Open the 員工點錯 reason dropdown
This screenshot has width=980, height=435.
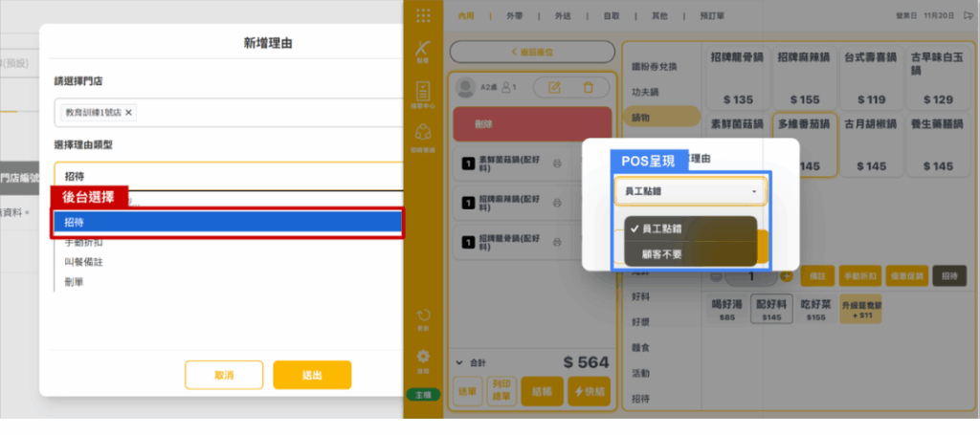[x=689, y=192]
